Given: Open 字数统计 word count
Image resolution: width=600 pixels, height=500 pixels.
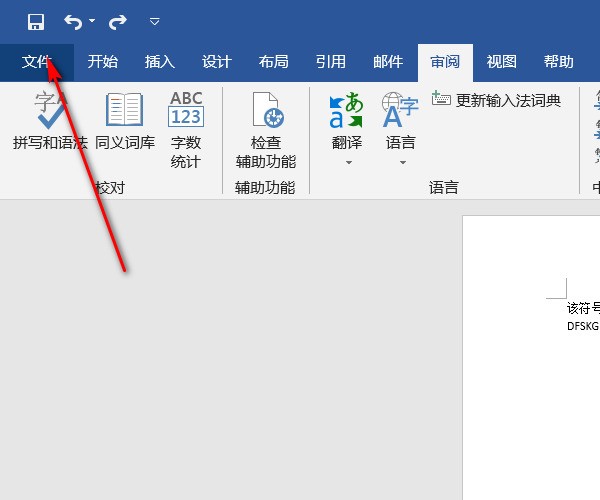Looking at the screenshot, I should tap(186, 129).
